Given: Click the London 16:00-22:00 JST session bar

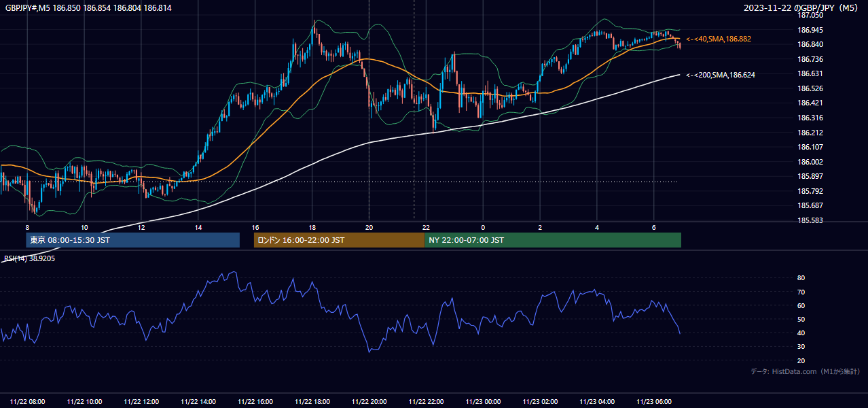Looking at the screenshot, I should 339,240.
